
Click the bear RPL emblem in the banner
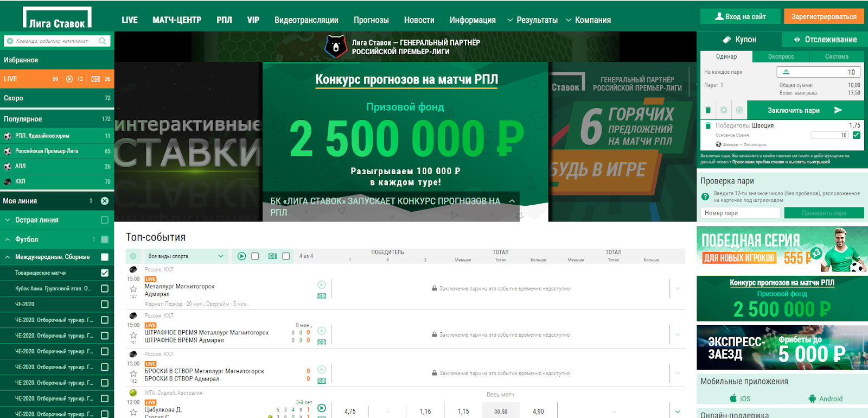coord(336,47)
